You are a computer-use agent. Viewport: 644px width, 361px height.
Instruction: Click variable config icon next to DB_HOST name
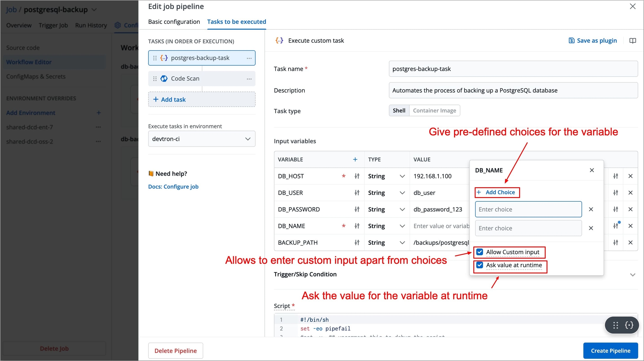coord(357,176)
